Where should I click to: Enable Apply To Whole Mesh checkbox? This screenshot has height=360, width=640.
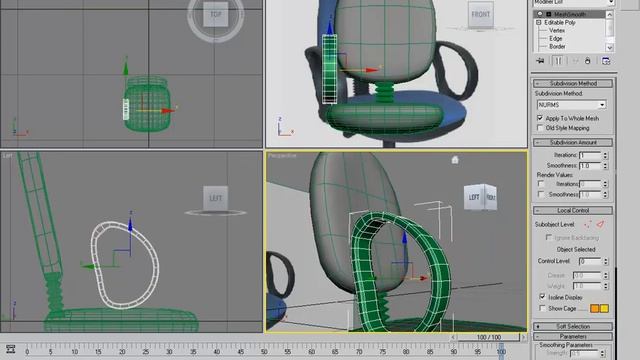540,118
